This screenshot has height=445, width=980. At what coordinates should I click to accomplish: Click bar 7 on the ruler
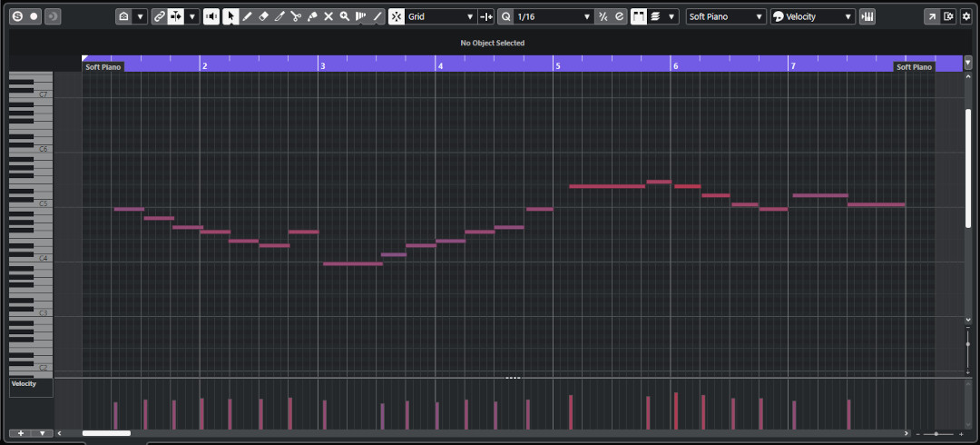pos(793,65)
